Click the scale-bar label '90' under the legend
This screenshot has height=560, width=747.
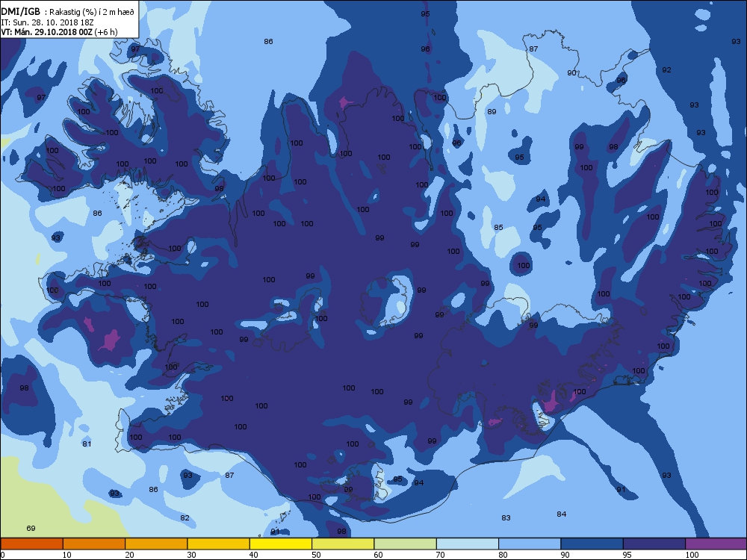tap(565, 555)
